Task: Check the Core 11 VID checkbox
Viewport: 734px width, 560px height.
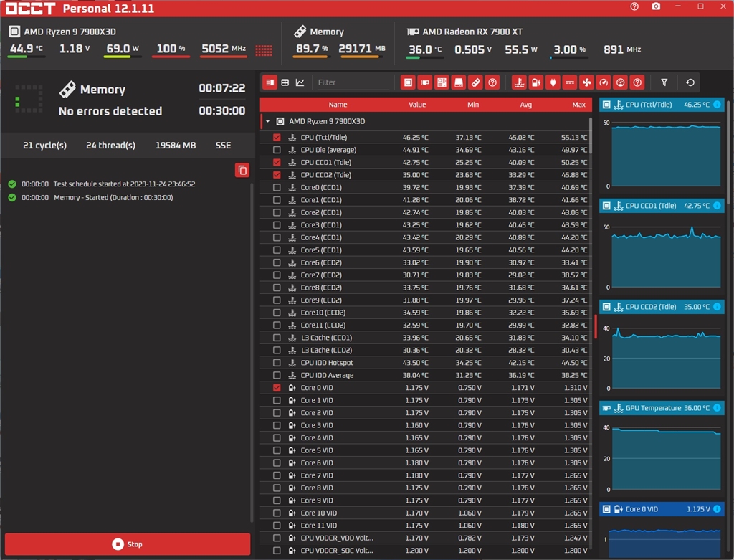Action: point(277,526)
